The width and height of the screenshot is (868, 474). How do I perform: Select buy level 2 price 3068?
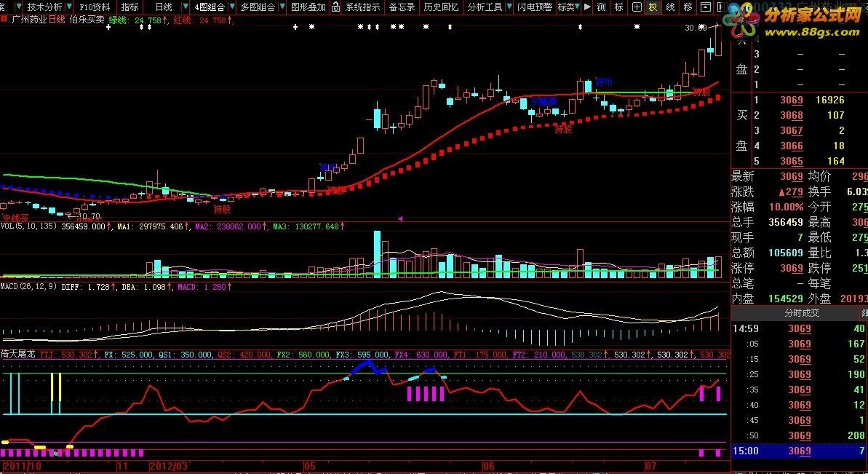[791, 115]
